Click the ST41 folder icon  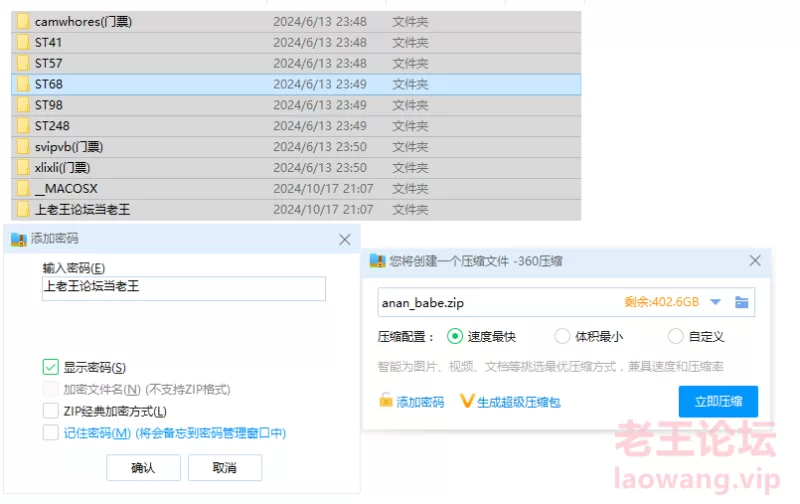pyautogui.click(x=23, y=42)
